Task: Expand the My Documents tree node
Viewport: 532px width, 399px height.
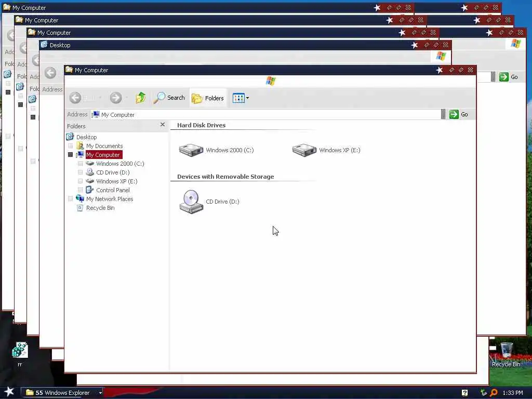Action: click(x=70, y=146)
